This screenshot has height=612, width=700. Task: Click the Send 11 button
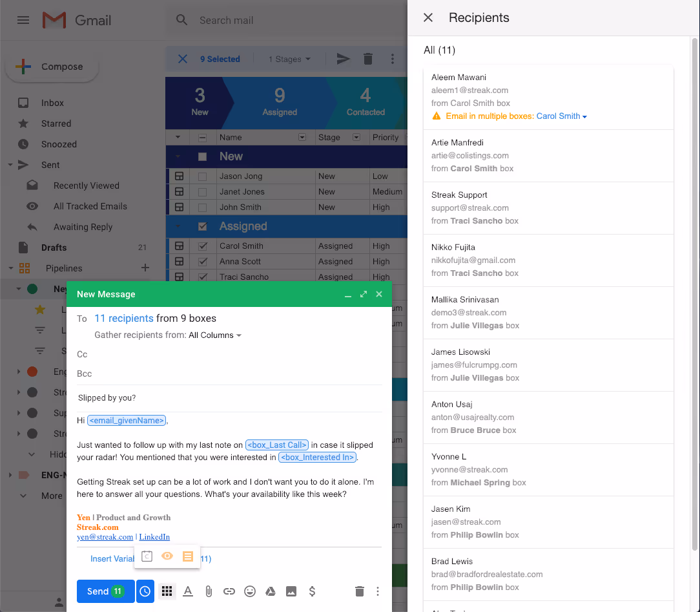click(x=105, y=591)
